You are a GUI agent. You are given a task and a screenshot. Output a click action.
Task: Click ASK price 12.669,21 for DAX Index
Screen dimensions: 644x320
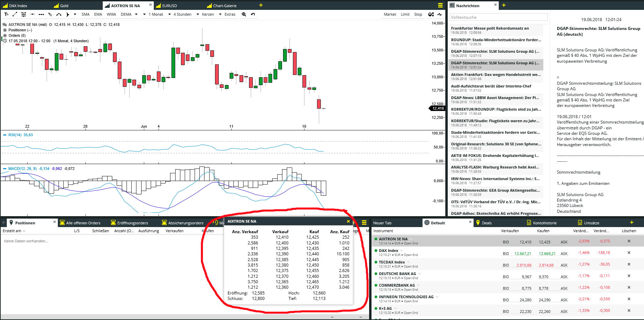547,253
